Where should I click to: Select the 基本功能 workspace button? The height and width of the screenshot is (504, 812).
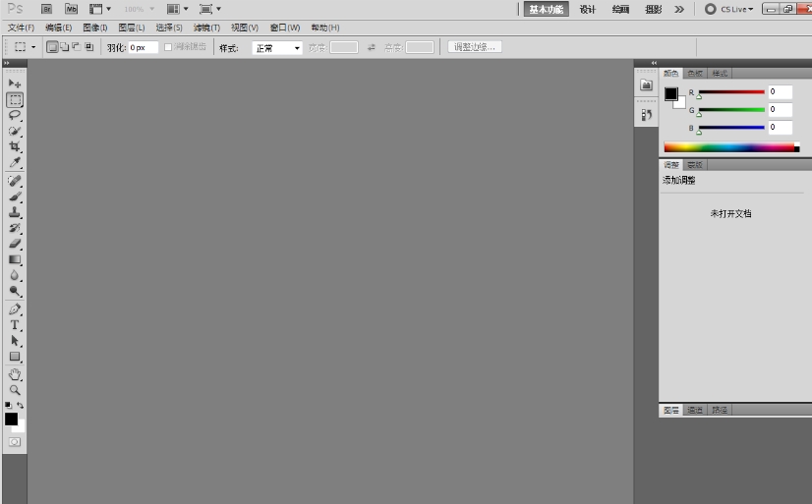click(x=546, y=9)
